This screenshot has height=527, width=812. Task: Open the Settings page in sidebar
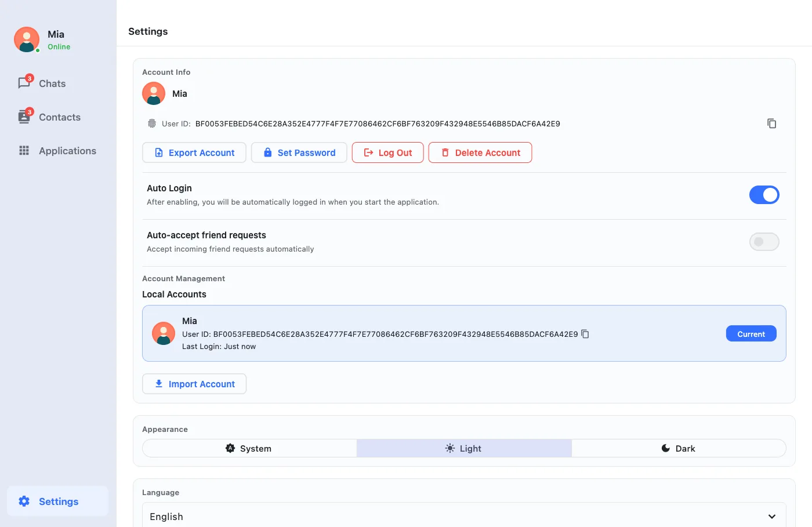[x=57, y=501]
